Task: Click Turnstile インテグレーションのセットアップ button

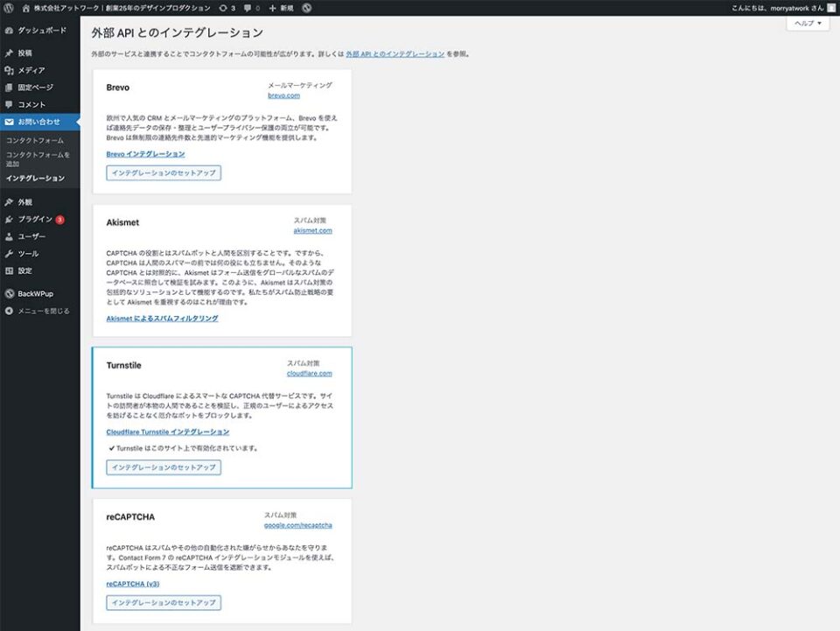Action: [x=164, y=467]
